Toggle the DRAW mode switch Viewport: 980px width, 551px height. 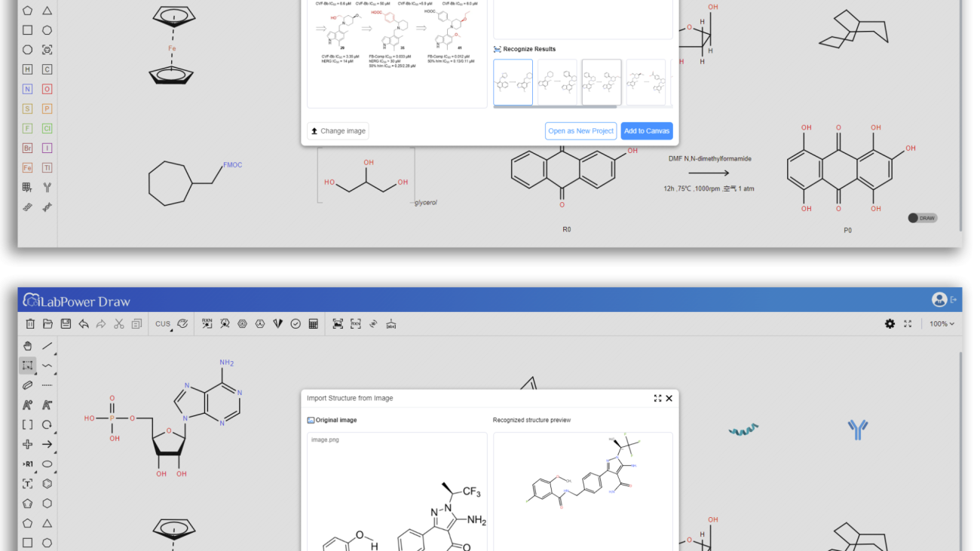coord(921,218)
